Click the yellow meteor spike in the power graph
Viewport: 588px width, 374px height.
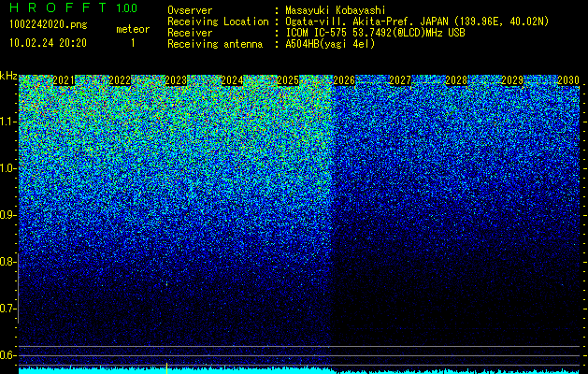click(167, 368)
